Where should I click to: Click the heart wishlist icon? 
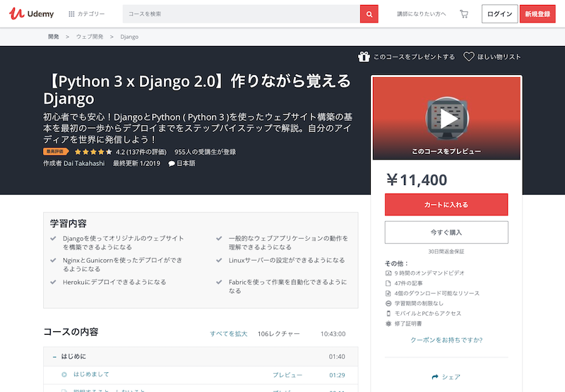pos(468,57)
